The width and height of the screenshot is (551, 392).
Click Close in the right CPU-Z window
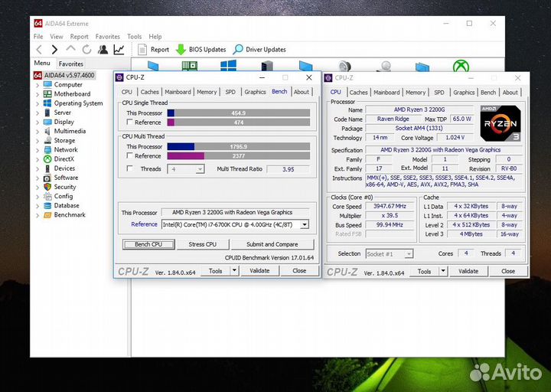point(508,271)
